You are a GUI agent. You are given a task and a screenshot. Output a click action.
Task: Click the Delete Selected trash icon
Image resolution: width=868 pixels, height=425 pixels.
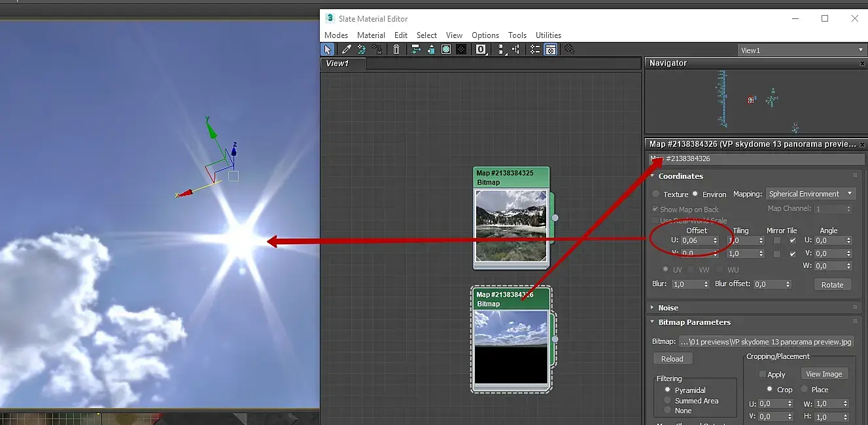pos(396,49)
